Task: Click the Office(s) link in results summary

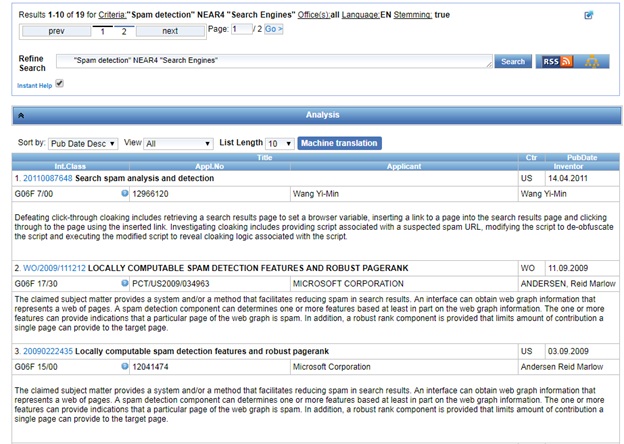Action: coord(314,15)
